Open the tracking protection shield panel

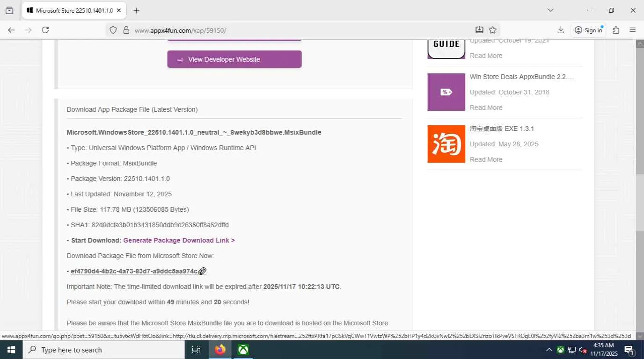[113, 30]
